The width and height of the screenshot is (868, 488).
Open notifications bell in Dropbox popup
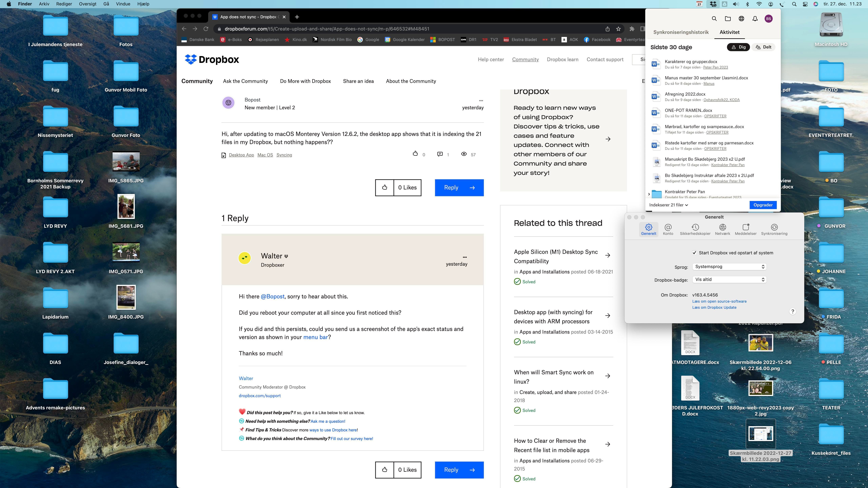pyautogui.click(x=755, y=19)
